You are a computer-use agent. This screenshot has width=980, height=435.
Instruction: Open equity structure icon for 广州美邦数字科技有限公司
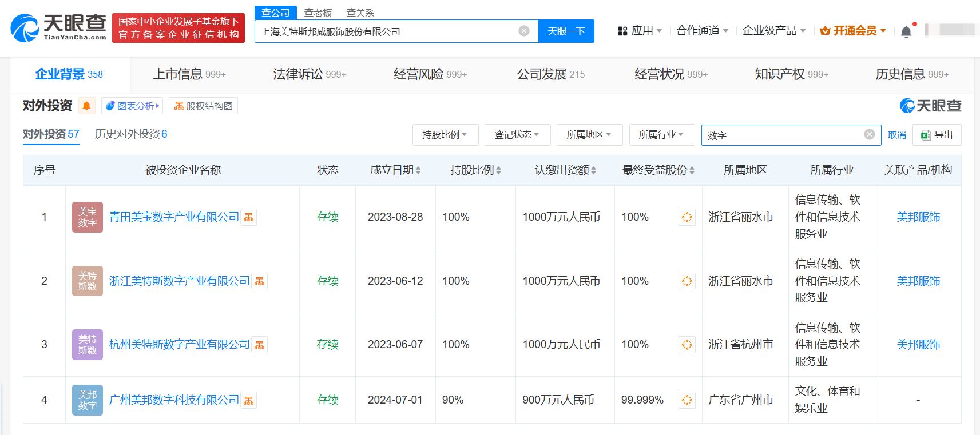click(248, 400)
